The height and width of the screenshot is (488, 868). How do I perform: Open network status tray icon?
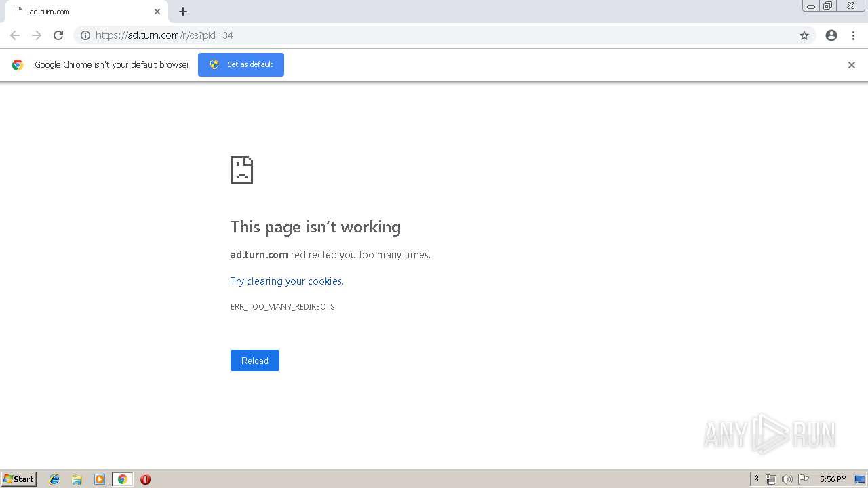(x=771, y=479)
